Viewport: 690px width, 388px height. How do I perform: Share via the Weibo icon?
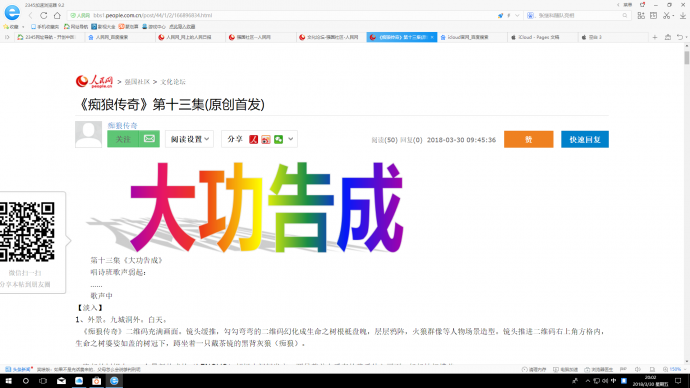pos(266,139)
